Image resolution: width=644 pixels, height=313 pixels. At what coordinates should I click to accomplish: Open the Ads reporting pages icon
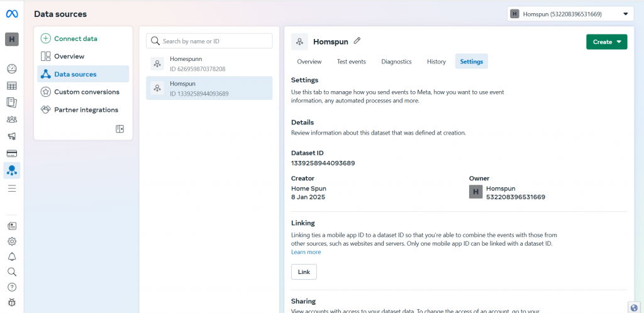[12, 102]
